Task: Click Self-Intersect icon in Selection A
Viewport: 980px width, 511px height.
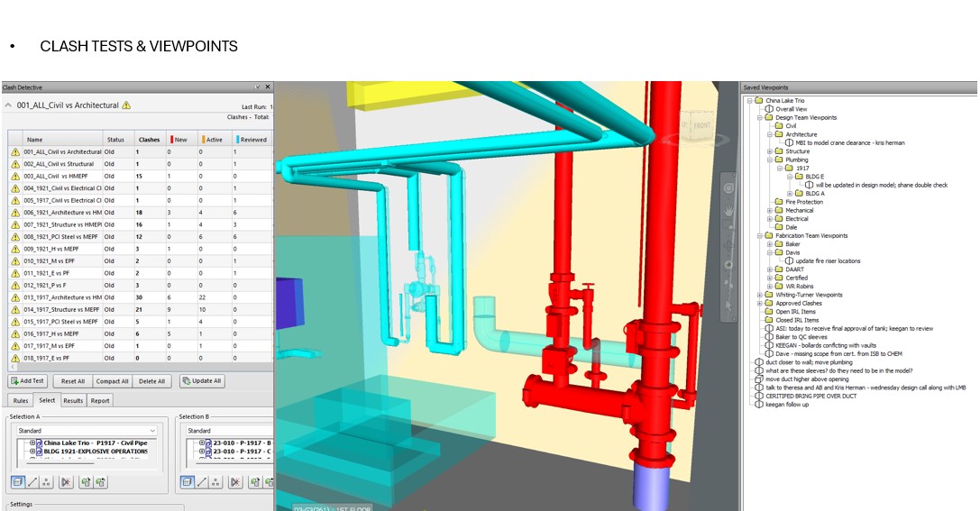Action: (66, 482)
